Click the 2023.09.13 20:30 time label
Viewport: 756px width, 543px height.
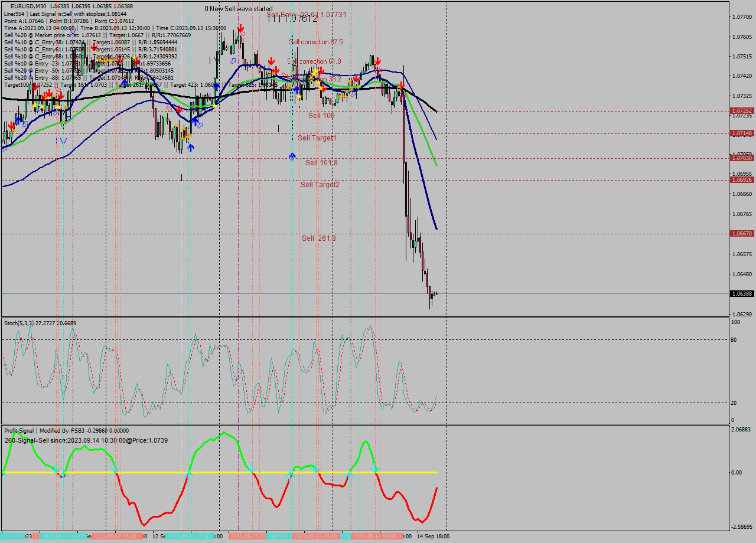click(316, 537)
